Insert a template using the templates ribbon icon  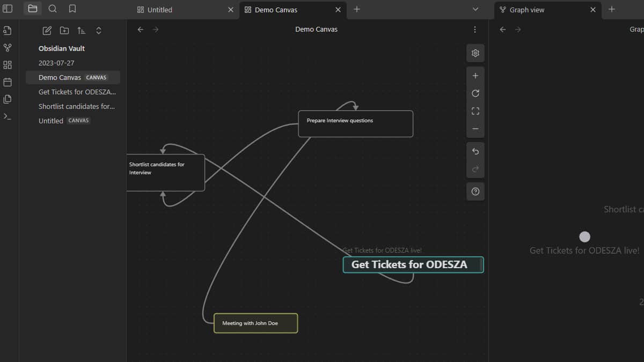point(7,99)
